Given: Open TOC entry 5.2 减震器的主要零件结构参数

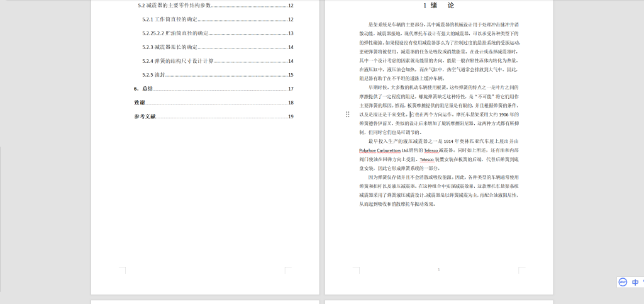Looking at the screenshot, I should pos(216,5).
